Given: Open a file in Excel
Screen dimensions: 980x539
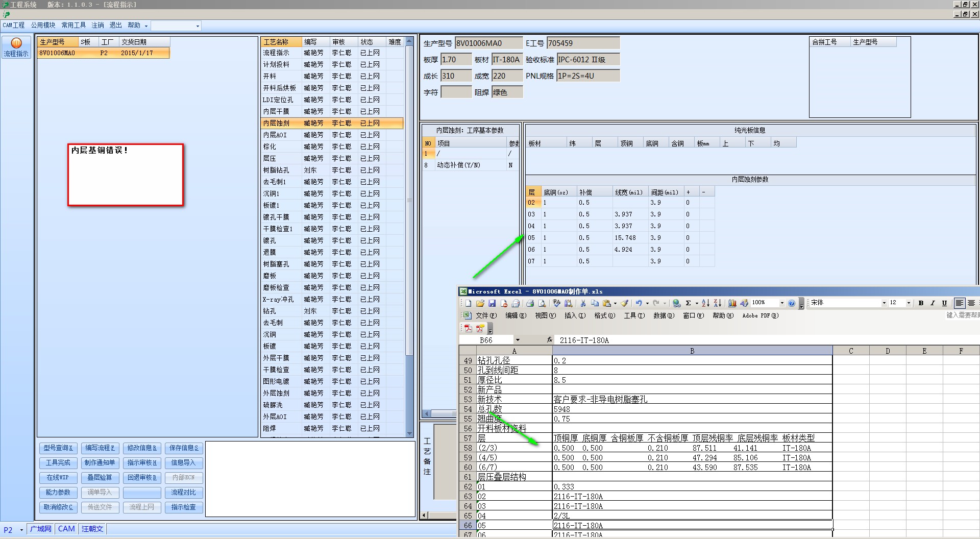Looking at the screenshot, I should click(480, 303).
